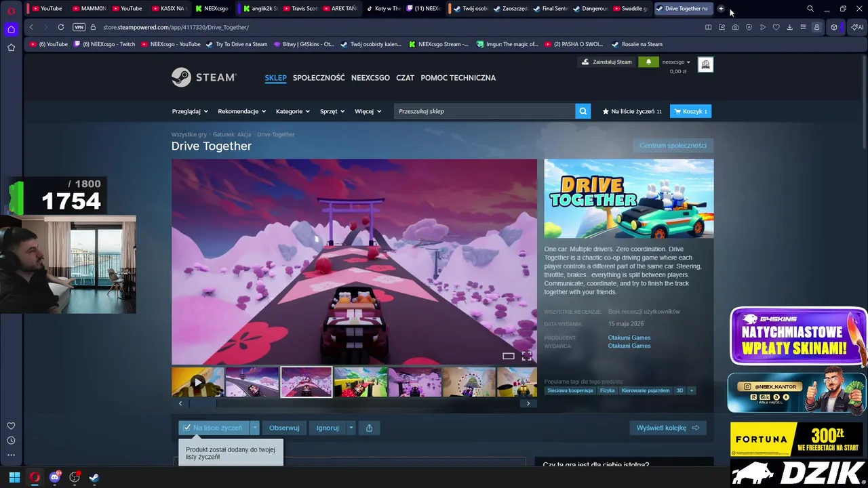Open the neexcsgo account dropdown
This screenshot has height=488, width=868.
click(x=676, y=62)
